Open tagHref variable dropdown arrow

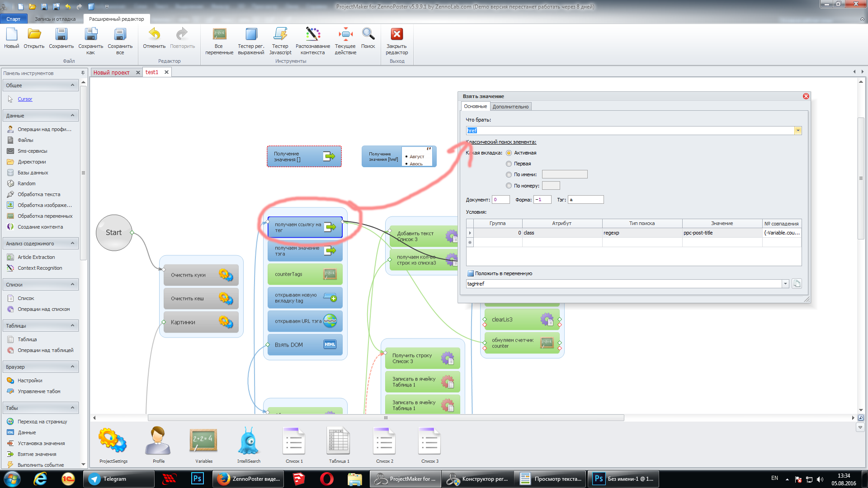785,284
